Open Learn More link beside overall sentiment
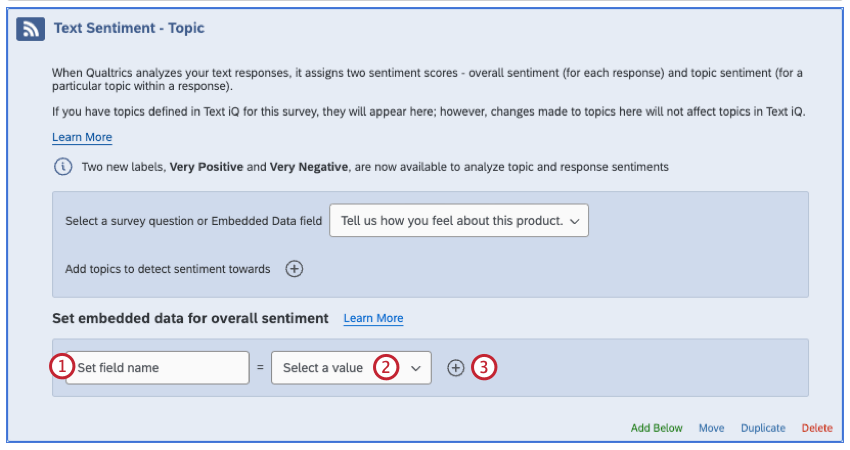This screenshot has width=850, height=450. point(373,319)
